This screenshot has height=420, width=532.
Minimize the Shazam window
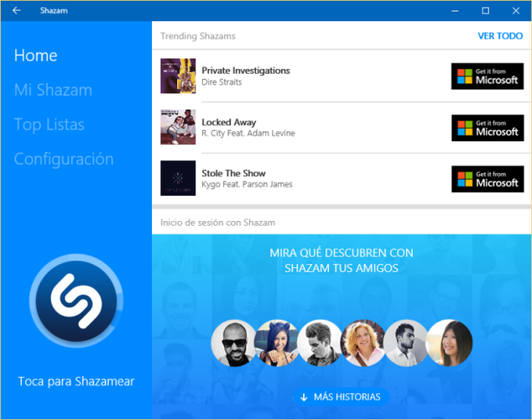point(455,11)
